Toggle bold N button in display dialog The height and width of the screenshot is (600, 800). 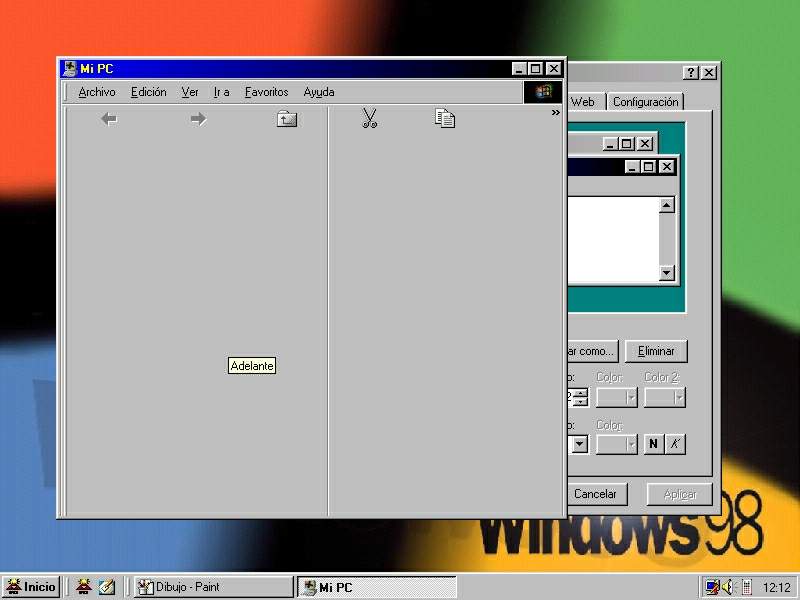point(653,444)
